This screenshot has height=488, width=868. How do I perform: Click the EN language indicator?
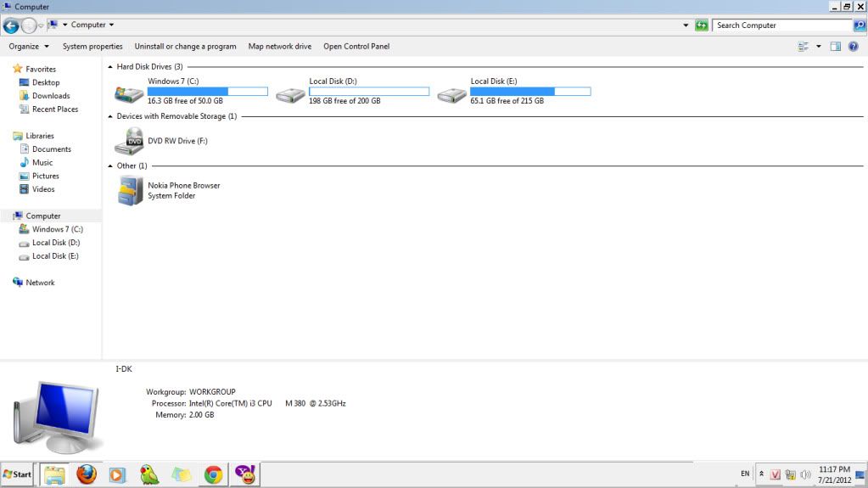coord(745,474)
